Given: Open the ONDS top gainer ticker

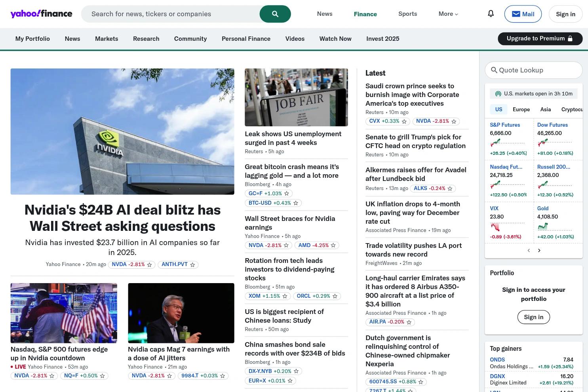Looking at the screenshot, I should 497,360.
